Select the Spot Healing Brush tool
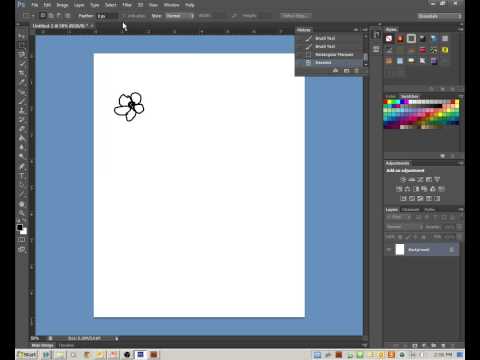 (x=22, y=92)
